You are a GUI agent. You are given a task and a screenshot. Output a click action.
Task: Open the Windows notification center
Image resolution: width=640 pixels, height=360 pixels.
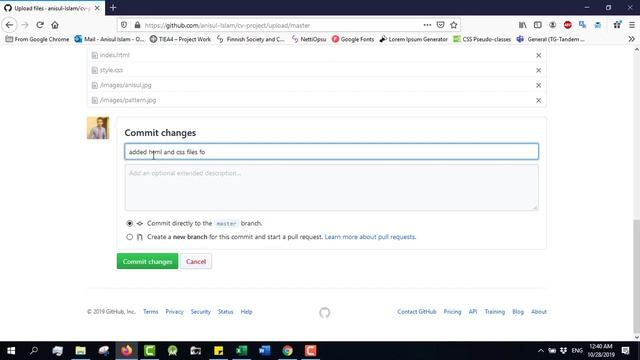(x=625, y=351)
